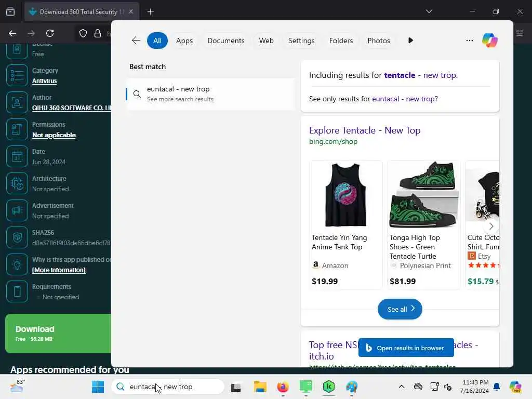532x399 pixels.
Task: Switch to the Folders filter tab
Action: (x=341, y=41)
